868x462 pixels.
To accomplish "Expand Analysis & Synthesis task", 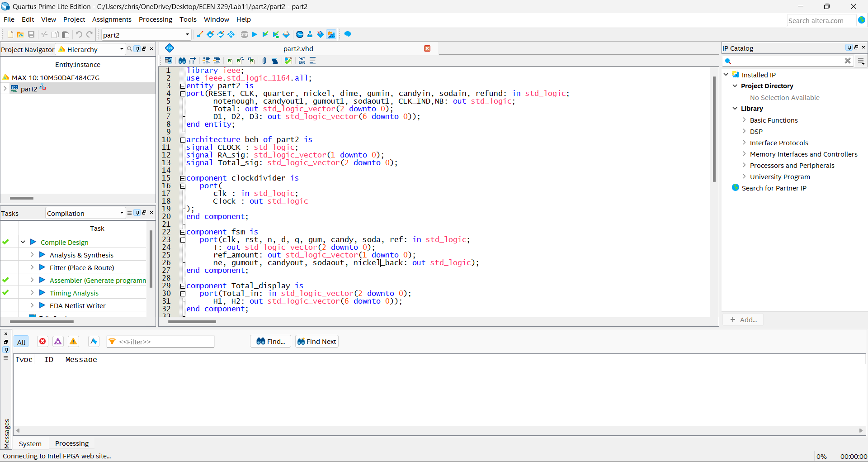I will pyautogui.click(x=32, y=255).
